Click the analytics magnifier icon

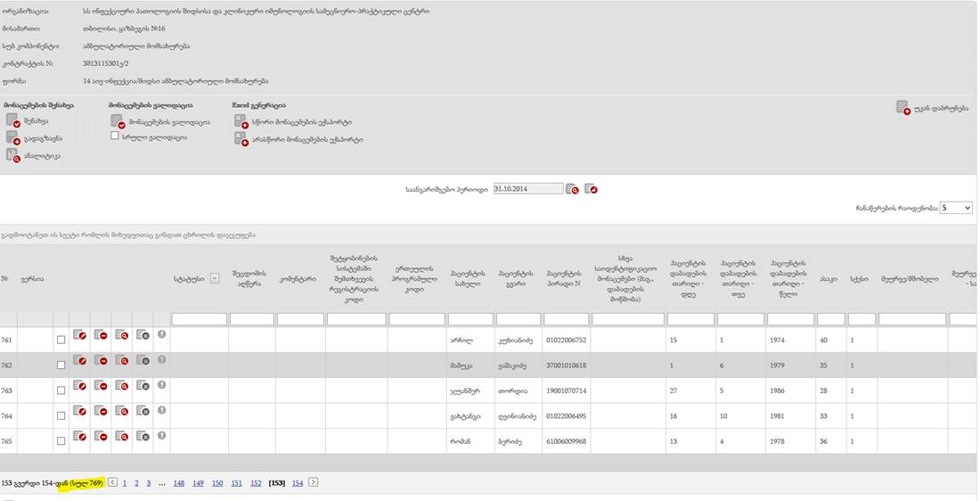coord(12,155)
